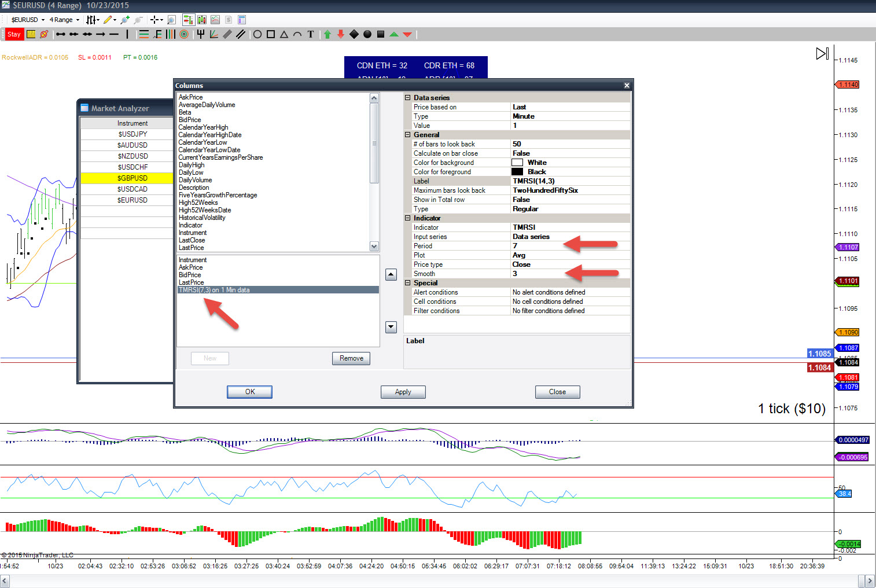This screenshot has height=588, width=876.
Task: Edit the Period value field
Action: (x=570, y=246)
